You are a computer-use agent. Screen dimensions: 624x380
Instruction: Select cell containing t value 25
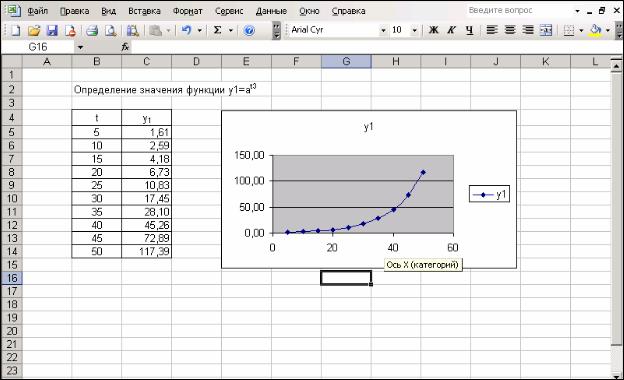[x=97, y=185]
